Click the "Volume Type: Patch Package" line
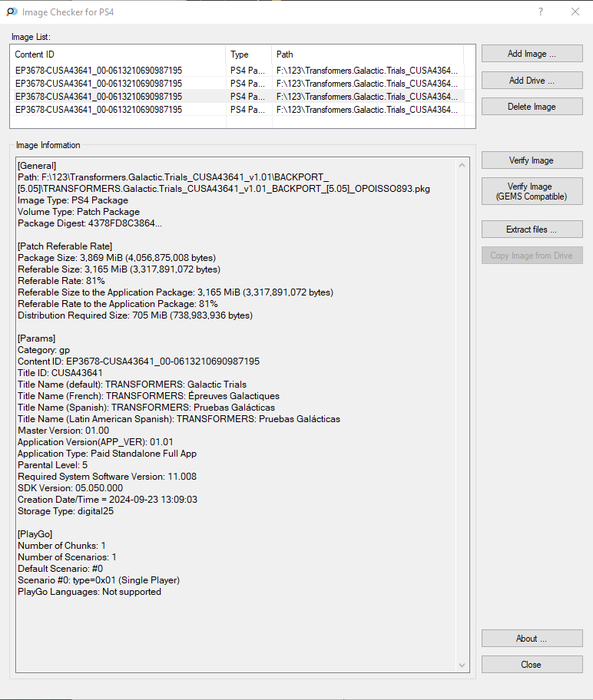 (78, 212)
